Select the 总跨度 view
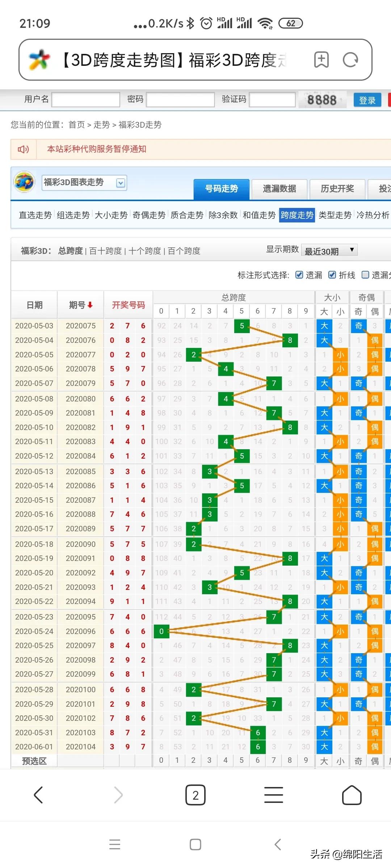This screenshot has height=868, width=391. [71, 251]
